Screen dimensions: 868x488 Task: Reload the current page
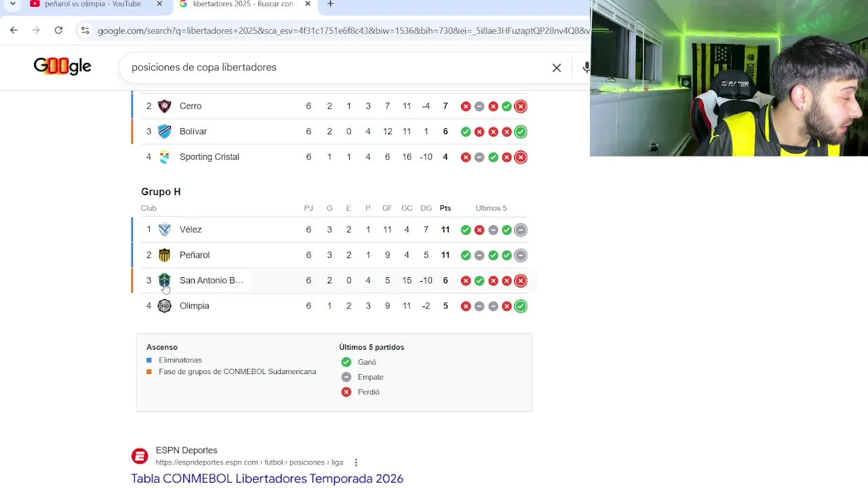tap(58, 30)
